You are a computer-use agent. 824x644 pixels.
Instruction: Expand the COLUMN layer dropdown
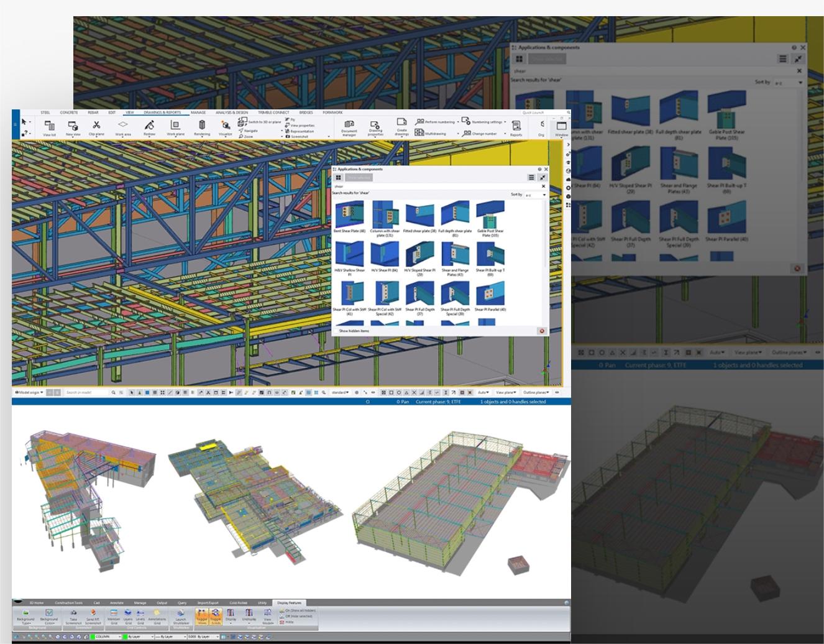click(120, 637)
